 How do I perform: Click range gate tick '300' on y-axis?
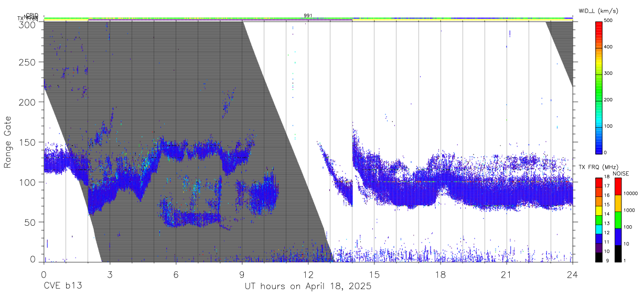(x=27, y=25)
